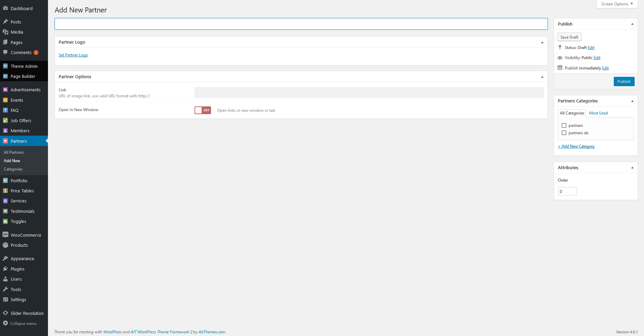Click the Toggles icon
Screen dimensions: 644x336
click(x=5, y=221)
